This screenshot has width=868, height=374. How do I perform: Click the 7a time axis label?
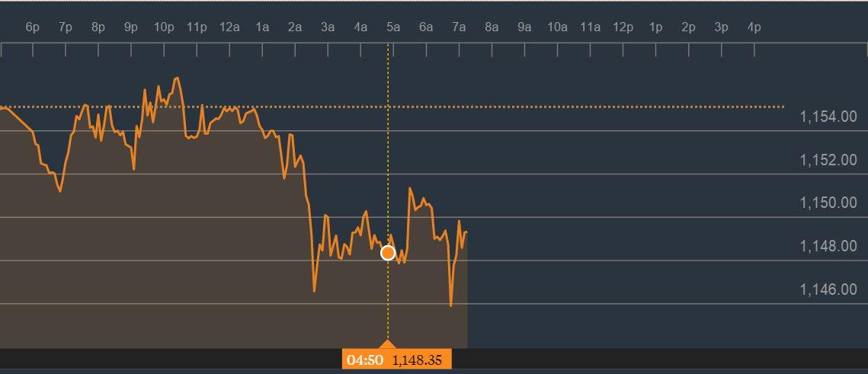tap(459, 27)
